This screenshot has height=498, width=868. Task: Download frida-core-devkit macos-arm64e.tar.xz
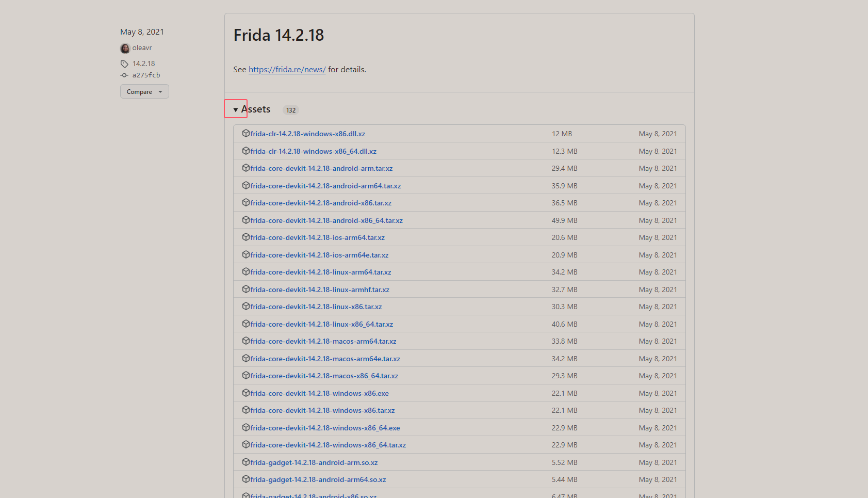325,359
